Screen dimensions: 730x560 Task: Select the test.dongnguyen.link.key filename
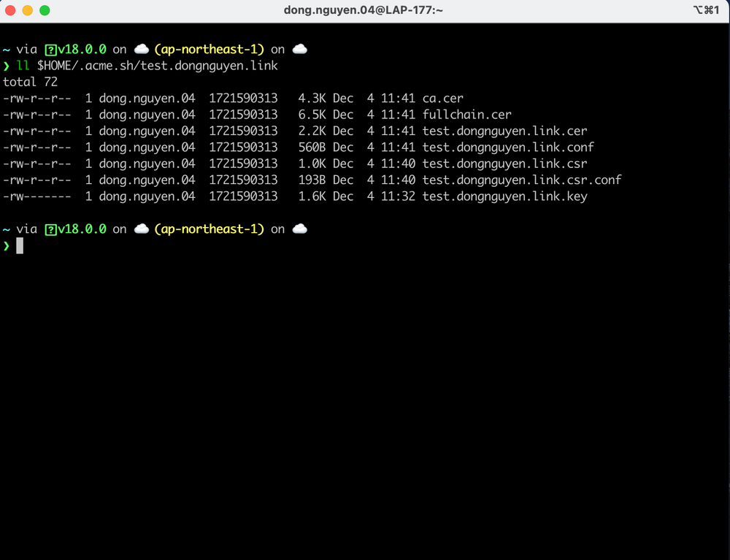point(504,196)
